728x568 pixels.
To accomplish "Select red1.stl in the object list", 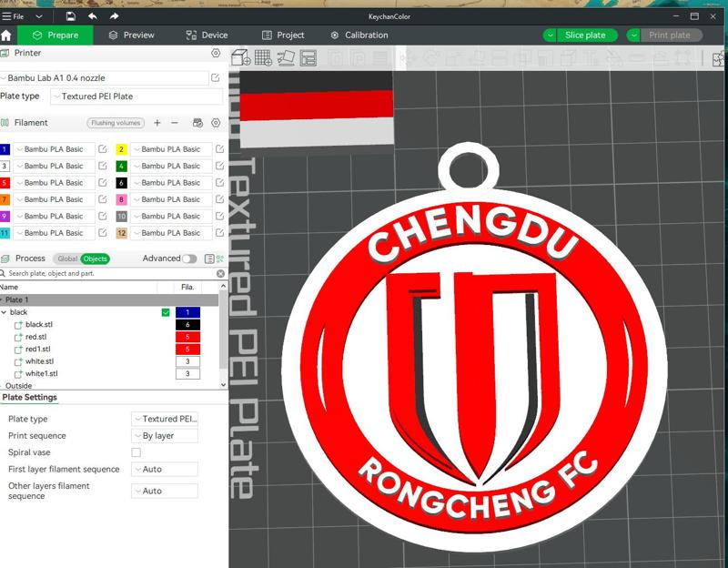I will [37, 349].
